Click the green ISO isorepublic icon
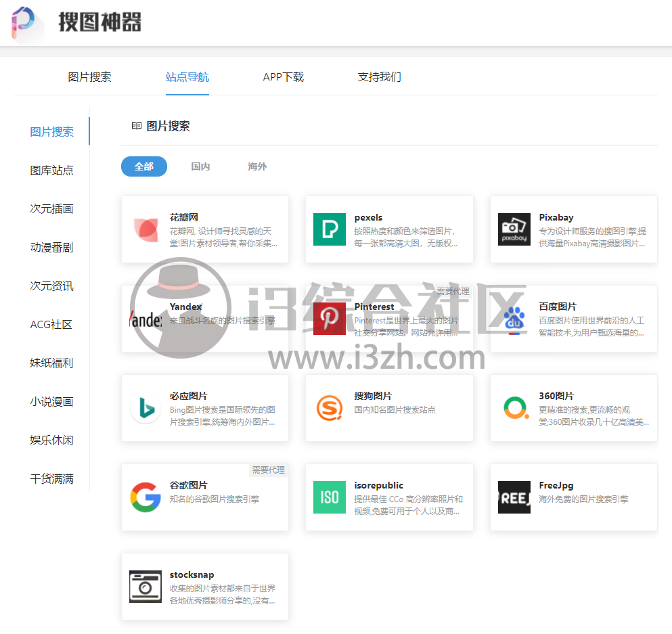Viewport: 672px width, 634px height. pyautogui.click(x=330, y=497)
